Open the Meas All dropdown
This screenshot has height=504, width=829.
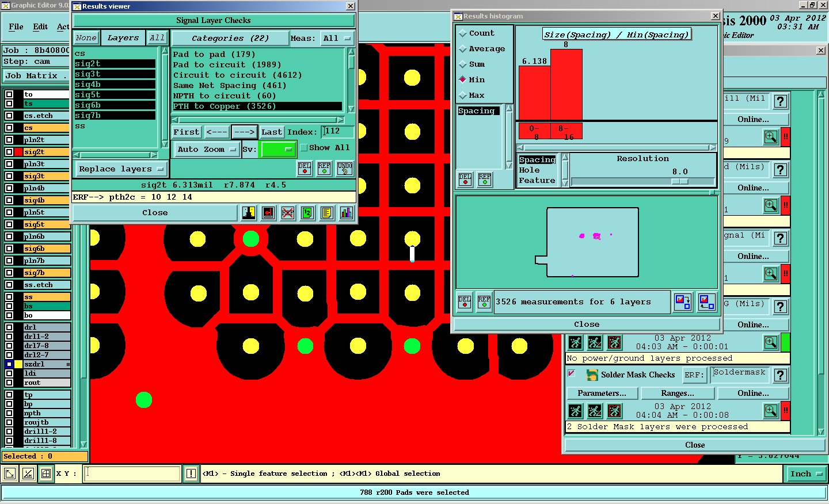tap(337, 39)
